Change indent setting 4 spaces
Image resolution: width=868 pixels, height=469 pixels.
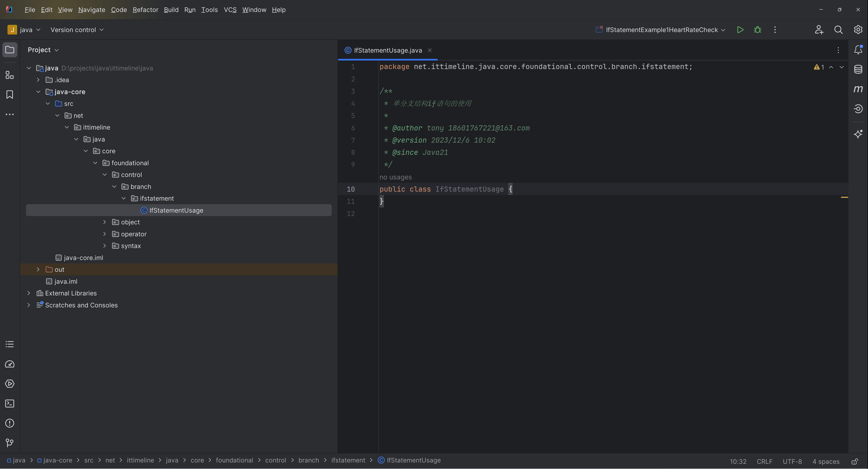[x=826, y=461]
